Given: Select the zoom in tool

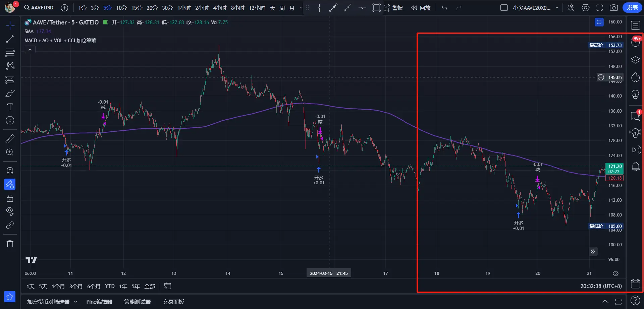Looking at the screenshot, I should (x=10, y=152).
